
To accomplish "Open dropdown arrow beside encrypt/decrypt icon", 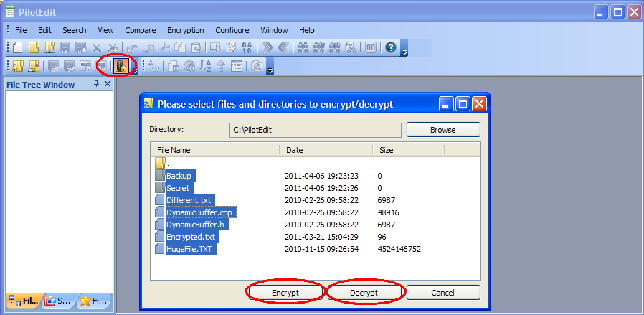I will [x=133, y=70].
